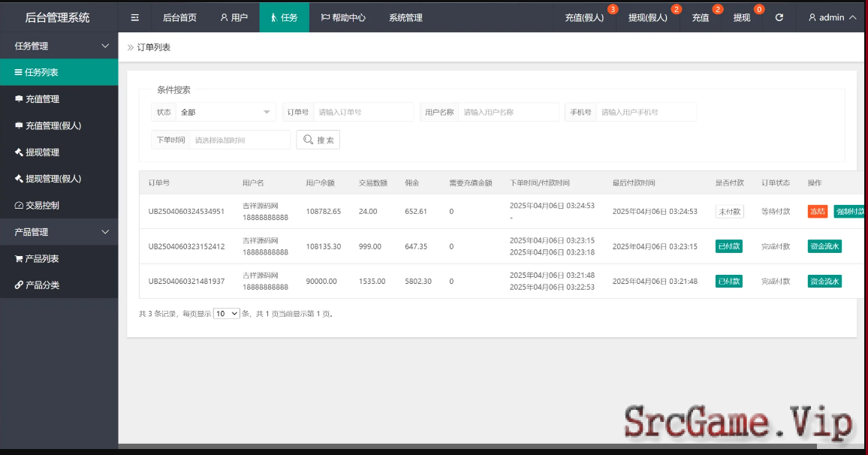Select order number UB2504060321481937

(x=186, y=282)
